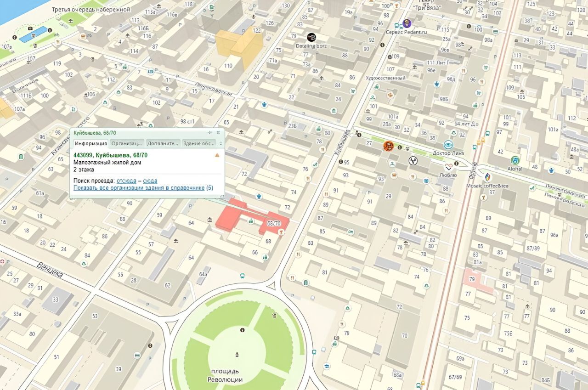This screenshot has width=588, height=390.
Task: Click the Художественный map label
Action: (x=386, y=78)
